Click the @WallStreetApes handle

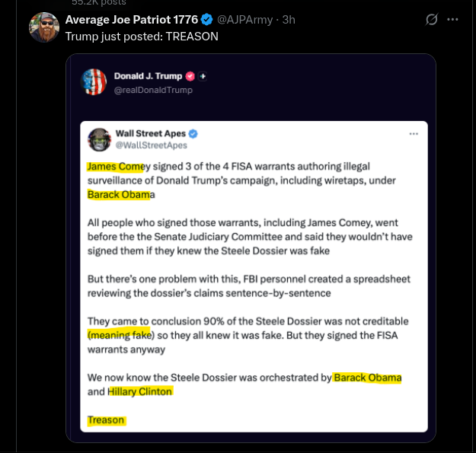pyautogui.click(x=152, y=145)
